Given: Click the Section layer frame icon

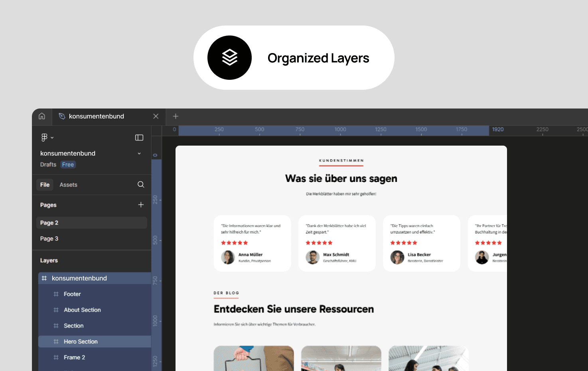Looking at the screenshot, I should [56, 326].
